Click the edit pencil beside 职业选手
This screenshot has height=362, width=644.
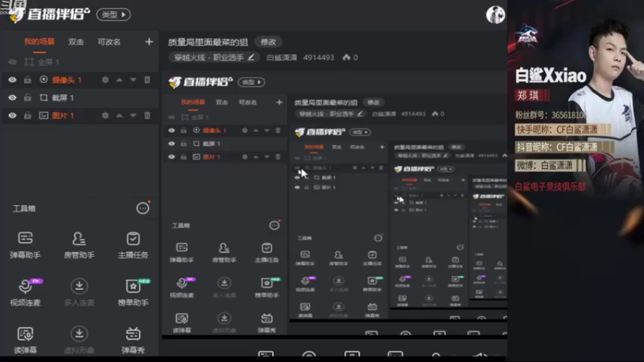(x=251, y=57)
